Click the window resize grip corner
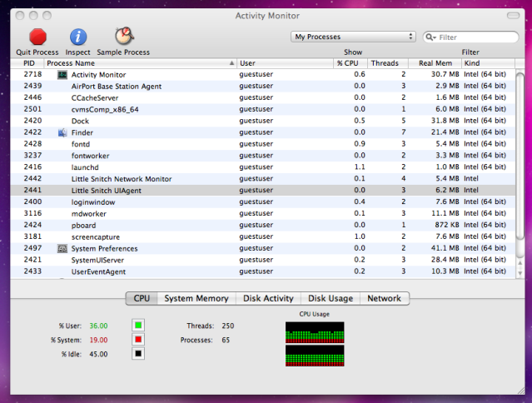532x403 pixels. (x=520, y=391)
